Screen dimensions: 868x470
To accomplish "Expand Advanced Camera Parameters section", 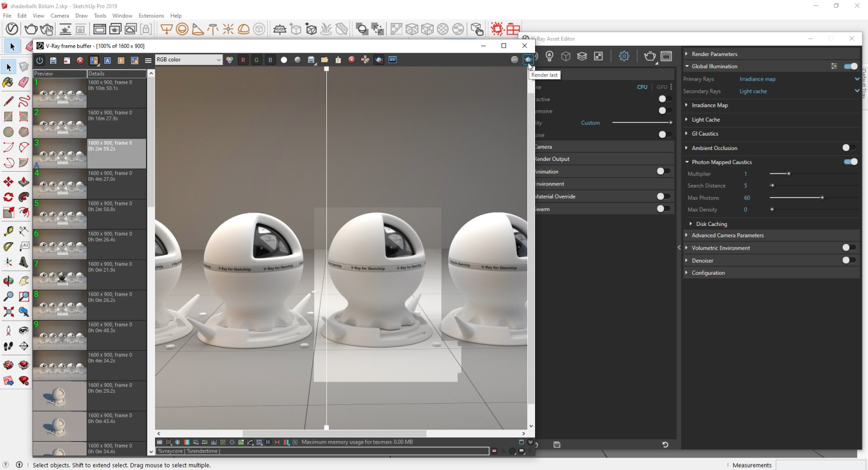I will [771, 236].
